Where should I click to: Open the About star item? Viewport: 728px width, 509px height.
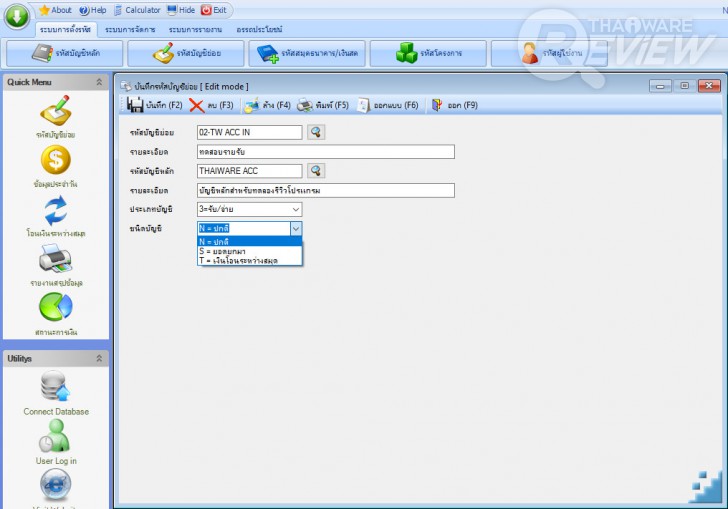tap(55, 10)
